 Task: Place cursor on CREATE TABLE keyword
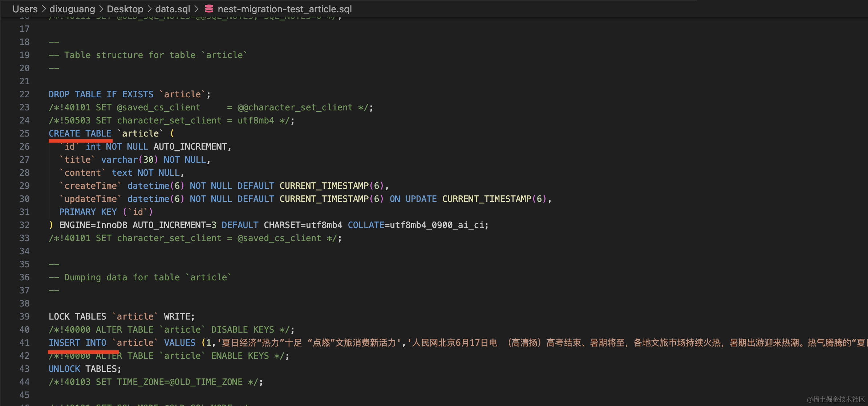80,134
